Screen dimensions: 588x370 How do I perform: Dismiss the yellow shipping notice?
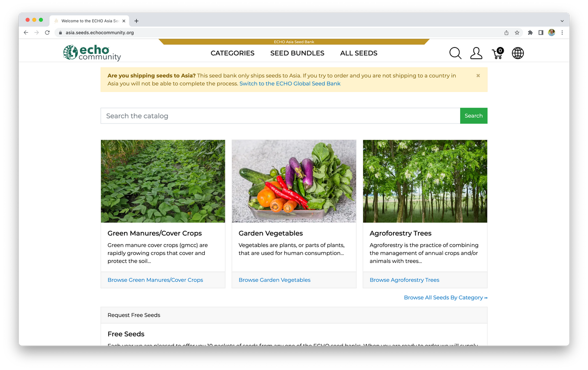click(478, 76)
